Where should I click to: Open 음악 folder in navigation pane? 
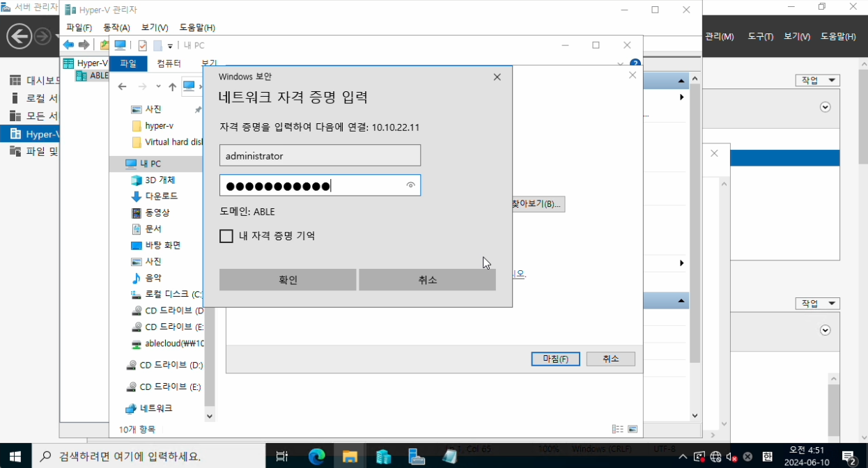click(x=146, y=277)
